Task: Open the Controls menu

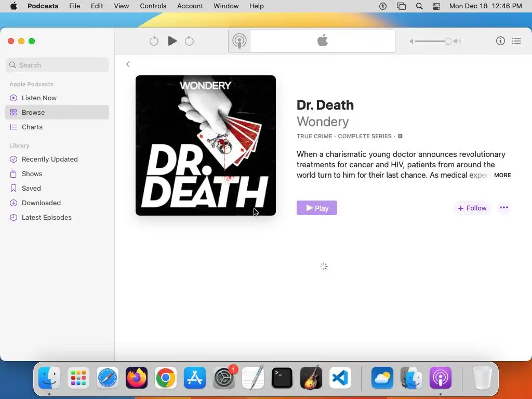Action: coord(153,6)
